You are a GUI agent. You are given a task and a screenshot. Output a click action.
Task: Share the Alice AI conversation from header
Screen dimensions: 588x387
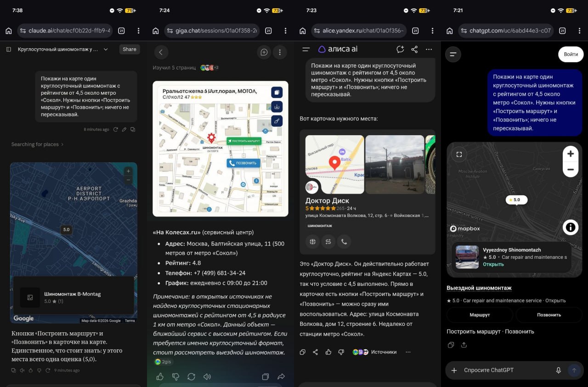pyautogui.click(x=414, y=49)
